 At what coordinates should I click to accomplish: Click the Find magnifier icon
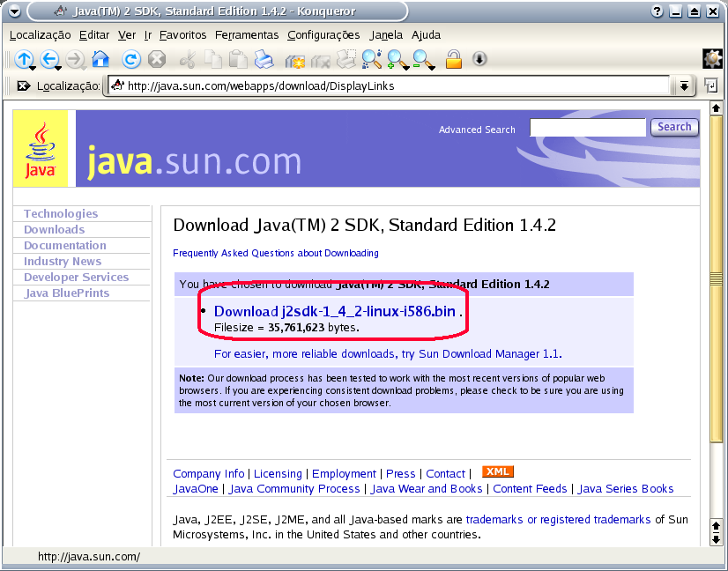click(371, 59)
